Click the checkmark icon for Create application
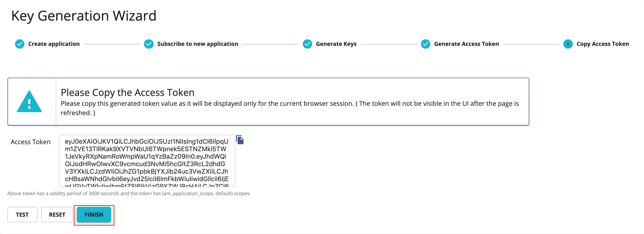644x234 pixels. point(19,44)
